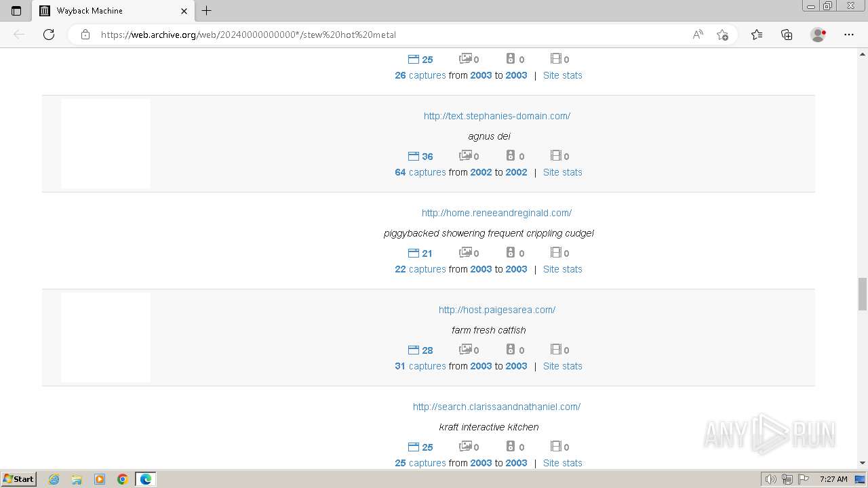
Task: Click webpage count icon for clarissaandnathaniel
Action: point(414,447)
